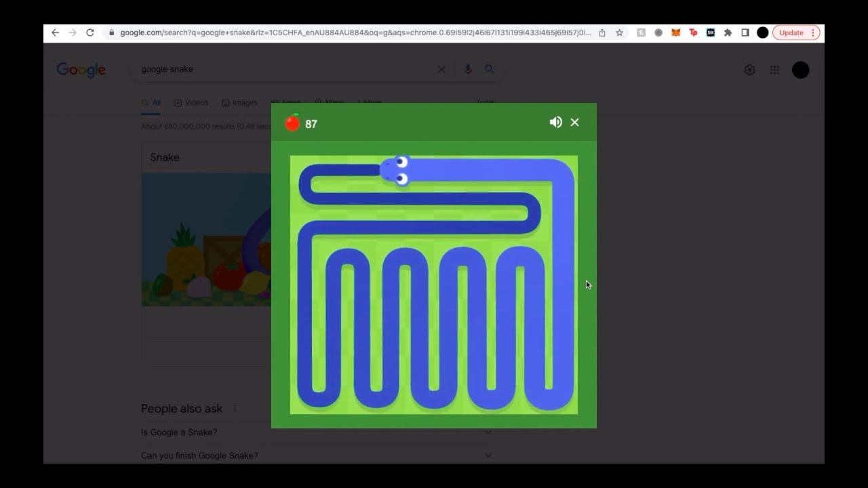Open the Google apps grid

click(x=774, y=70)
